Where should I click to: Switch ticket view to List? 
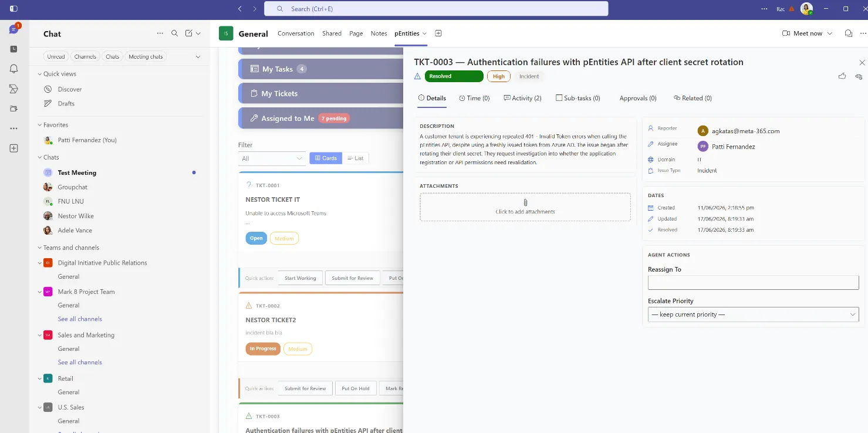[355, 158]
